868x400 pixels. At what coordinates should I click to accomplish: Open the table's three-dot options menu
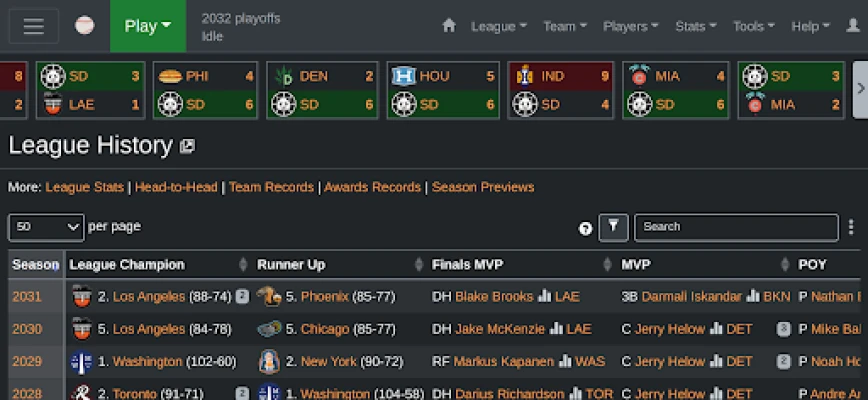(851, 227)
